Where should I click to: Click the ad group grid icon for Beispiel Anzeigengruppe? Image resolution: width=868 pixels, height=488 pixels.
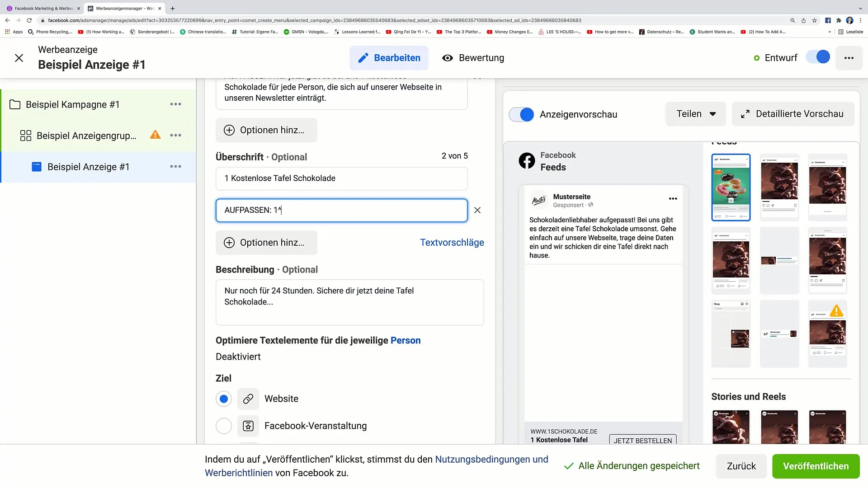point(25,136)
